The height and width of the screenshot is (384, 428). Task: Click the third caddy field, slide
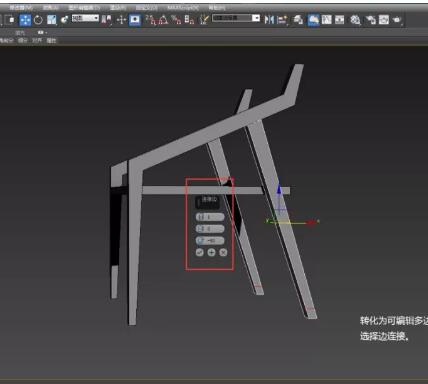point(210,240)
